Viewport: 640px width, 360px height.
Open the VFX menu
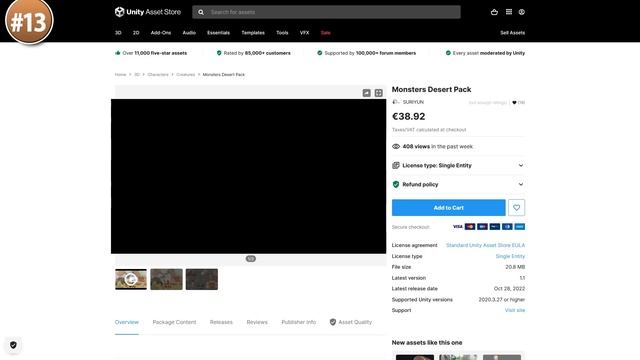pyautogui.click(x=304, y=33)
